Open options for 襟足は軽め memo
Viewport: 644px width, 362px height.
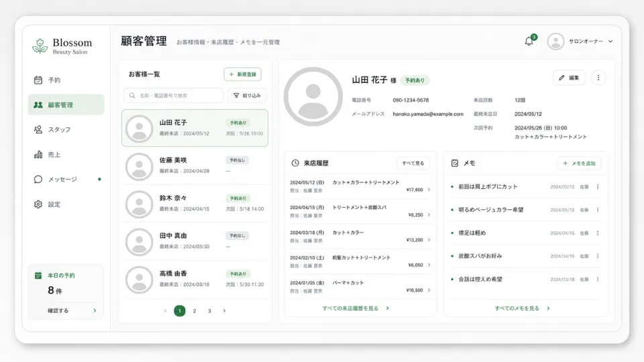[x=598, y=233]
